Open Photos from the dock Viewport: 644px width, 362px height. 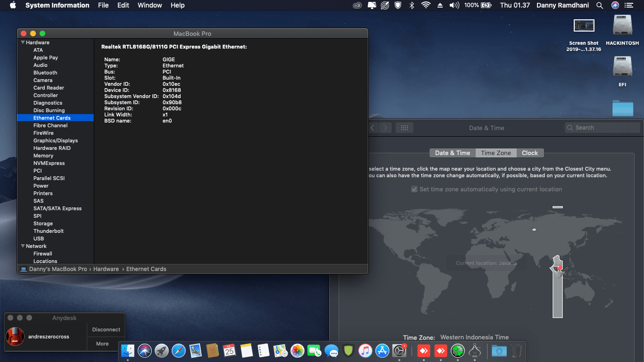point(297,351)
